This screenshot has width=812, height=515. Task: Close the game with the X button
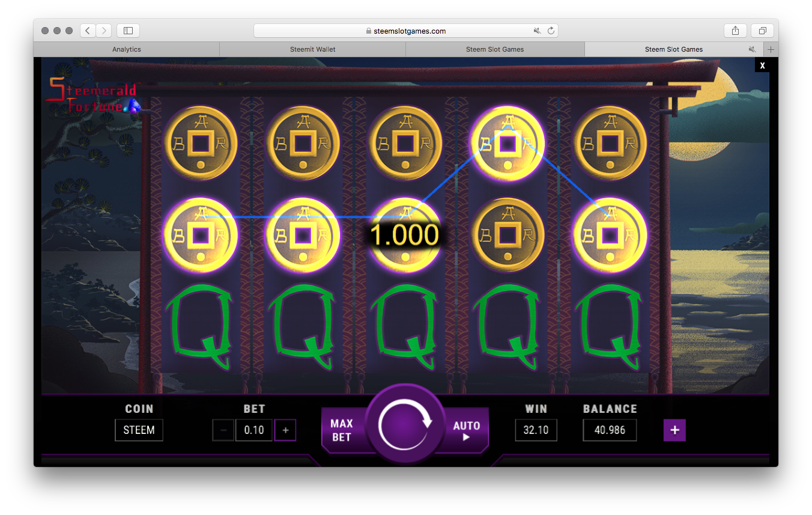762,66
